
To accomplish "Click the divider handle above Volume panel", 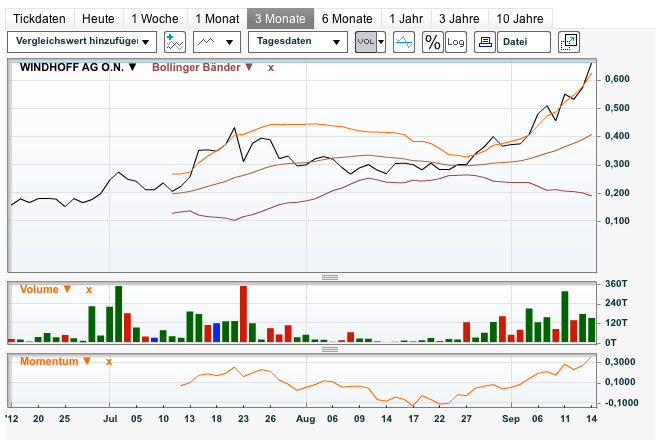I will [330, 277].
